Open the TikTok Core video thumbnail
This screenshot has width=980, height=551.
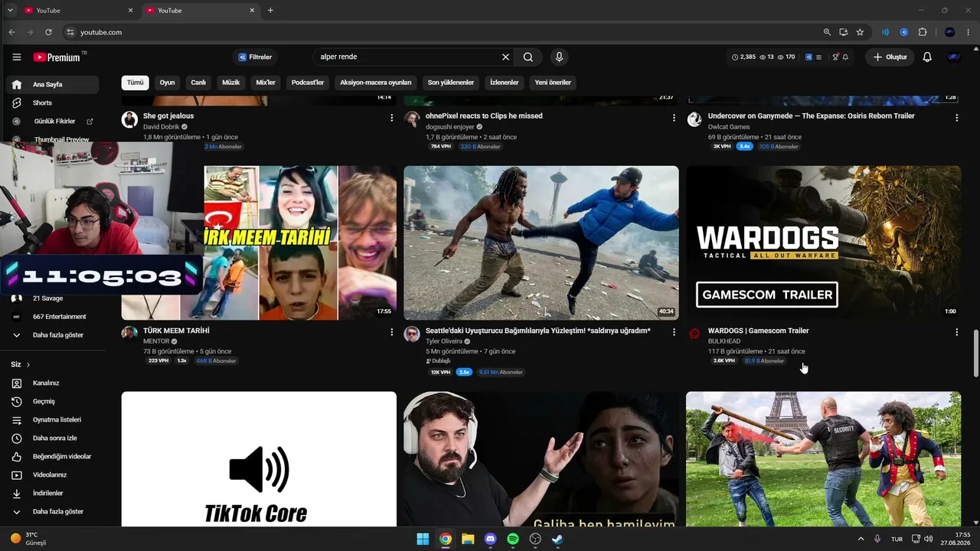click(259, 459)
